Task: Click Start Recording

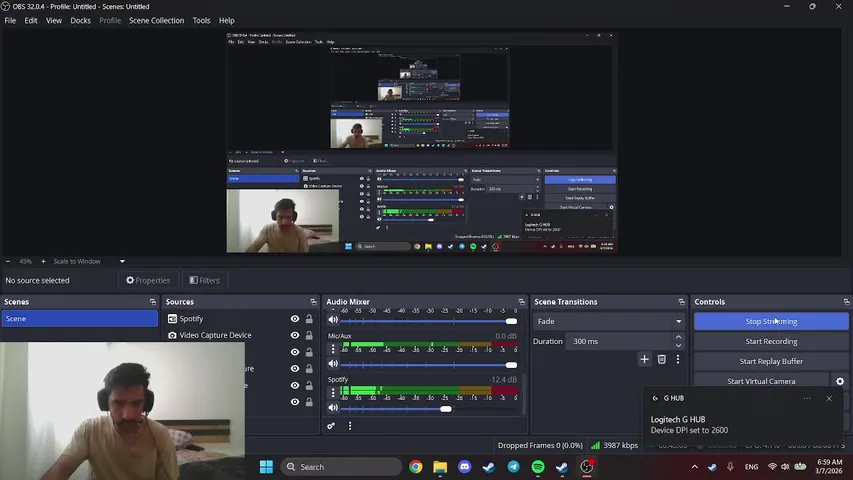Action: [x=771, y=341]
